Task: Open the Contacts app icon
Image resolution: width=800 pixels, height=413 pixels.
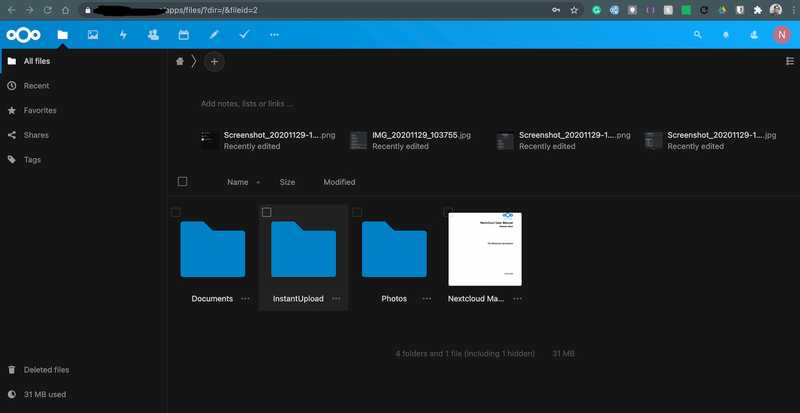Action: 153,34
